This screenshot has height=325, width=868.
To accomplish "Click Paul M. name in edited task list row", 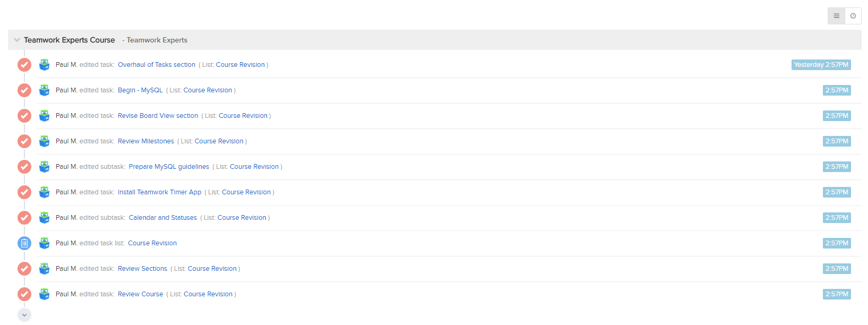I will click(66, 243).
